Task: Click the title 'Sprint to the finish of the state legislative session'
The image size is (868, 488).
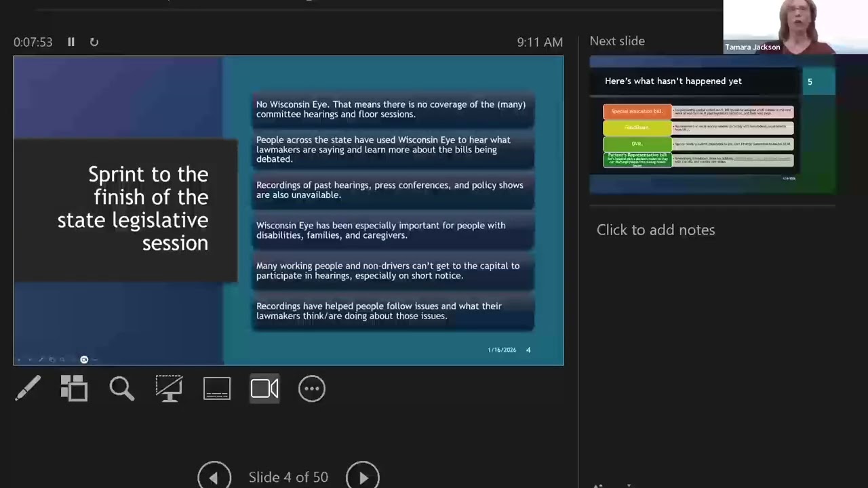Action: pos(133,208)
